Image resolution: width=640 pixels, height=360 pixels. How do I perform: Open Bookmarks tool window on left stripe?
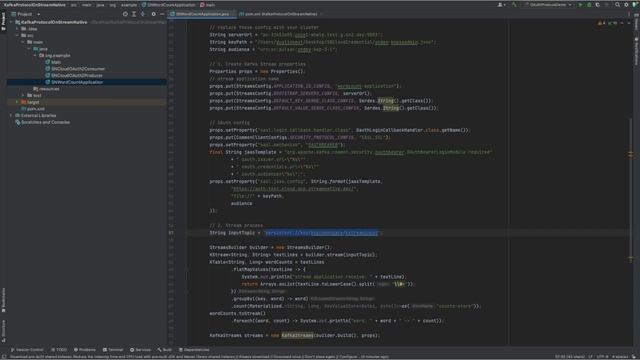tap(3, 300)
